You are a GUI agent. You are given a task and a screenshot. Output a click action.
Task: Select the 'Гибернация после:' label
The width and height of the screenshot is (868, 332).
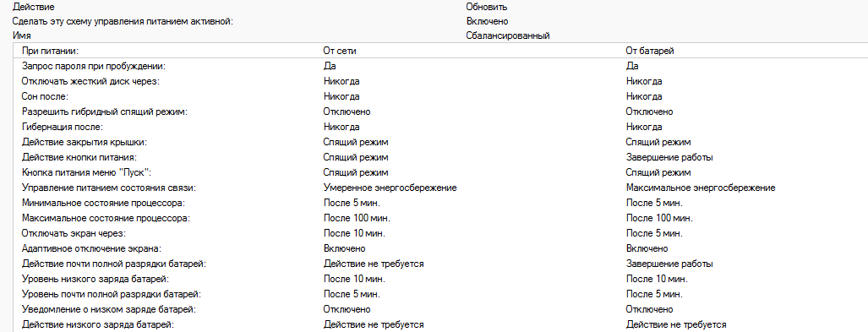[63, 128]
